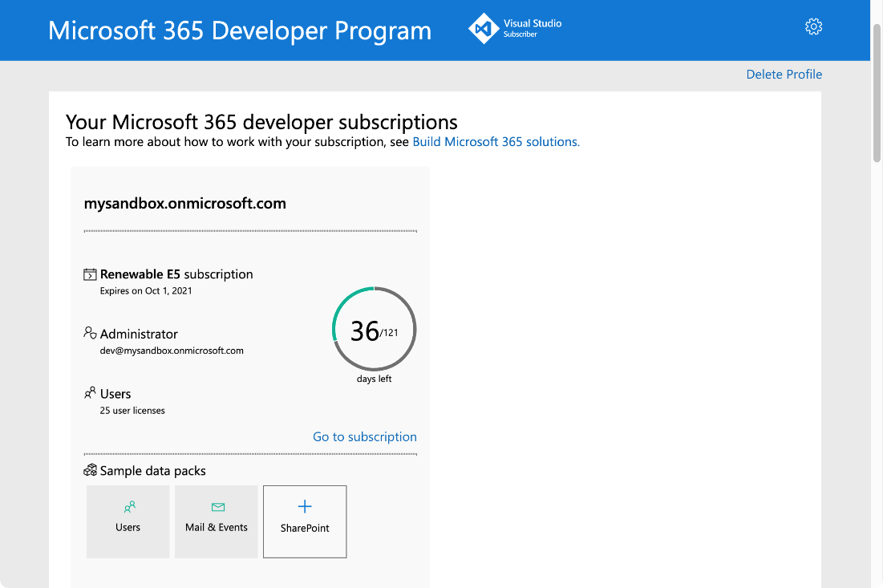Click the Visual Studio Subscriber badge
This screenshot has height=588, width=883.
point(513,28)
